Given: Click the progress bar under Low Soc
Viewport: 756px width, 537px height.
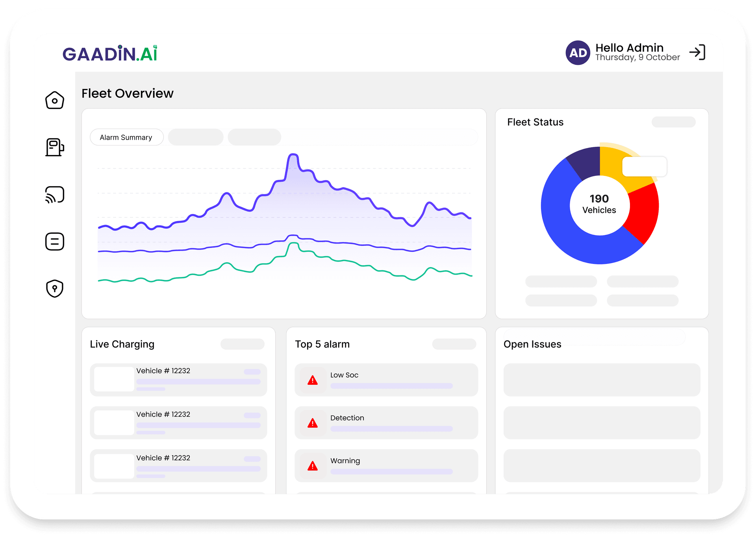Looking at the screenshot, I should pyautogui.click(x=391, y=386).
